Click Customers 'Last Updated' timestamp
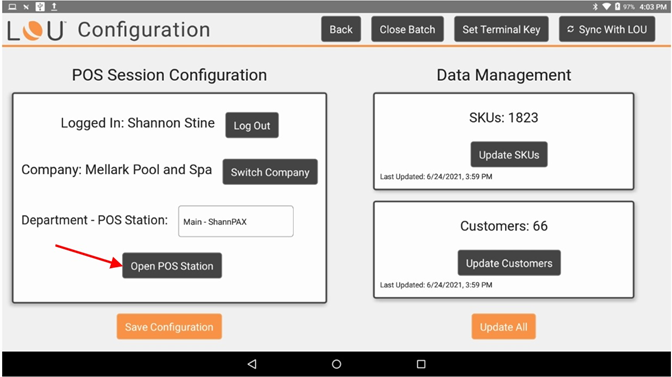 [x=436, y=285]
